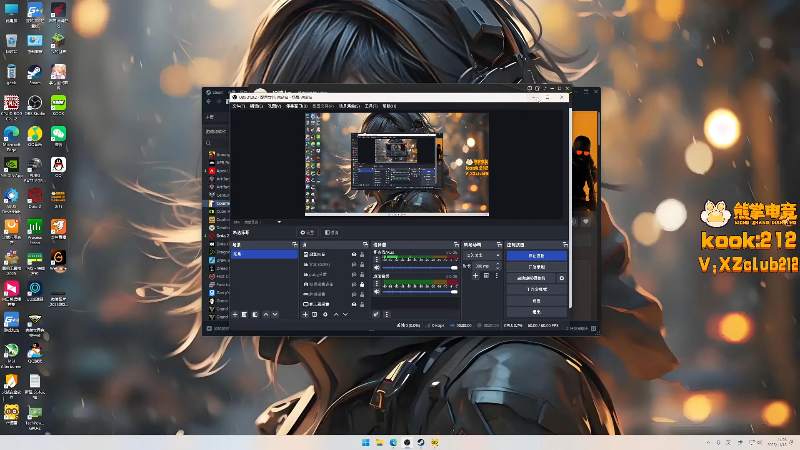Open the Edit menu in OBS

click(x=256, y=106)
